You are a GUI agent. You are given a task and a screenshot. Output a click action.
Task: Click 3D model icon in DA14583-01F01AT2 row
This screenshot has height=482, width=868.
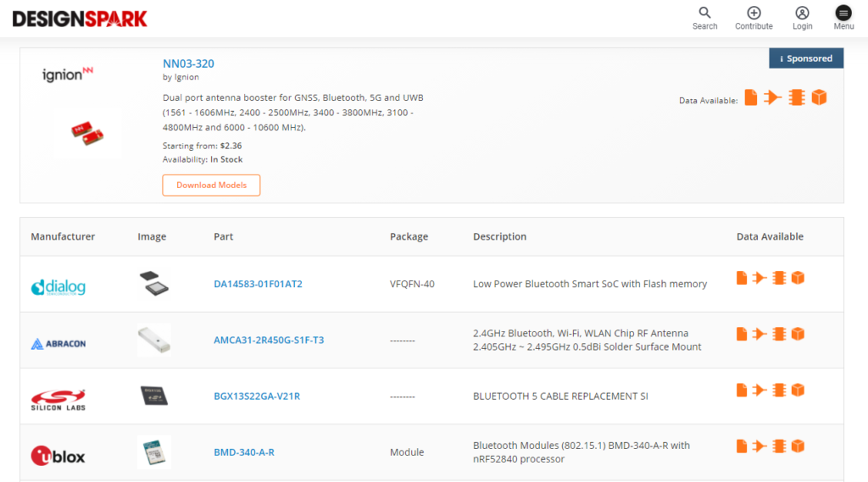click(x=798, y=278)
